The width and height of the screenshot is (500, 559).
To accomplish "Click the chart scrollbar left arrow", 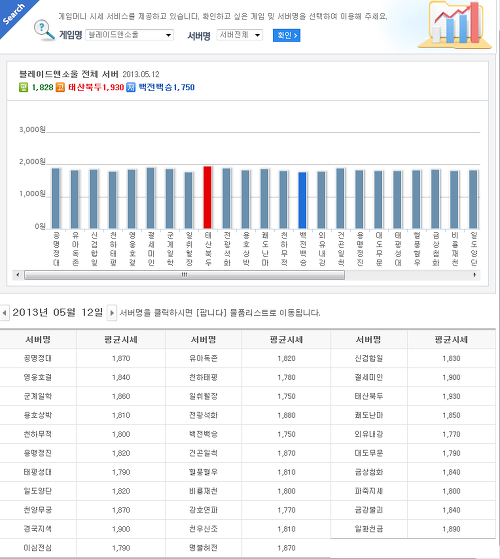I will pos(18,275).
